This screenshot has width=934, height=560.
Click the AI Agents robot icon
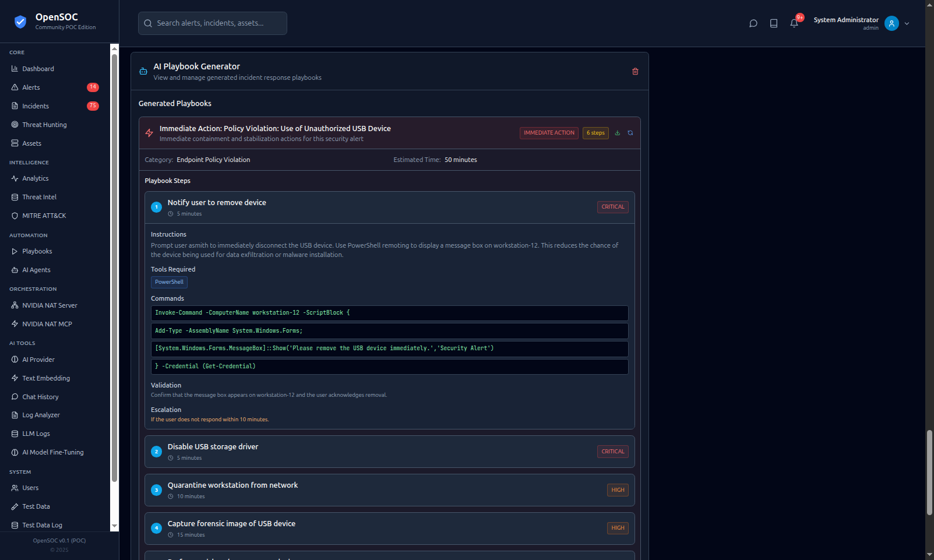point(15,270)
